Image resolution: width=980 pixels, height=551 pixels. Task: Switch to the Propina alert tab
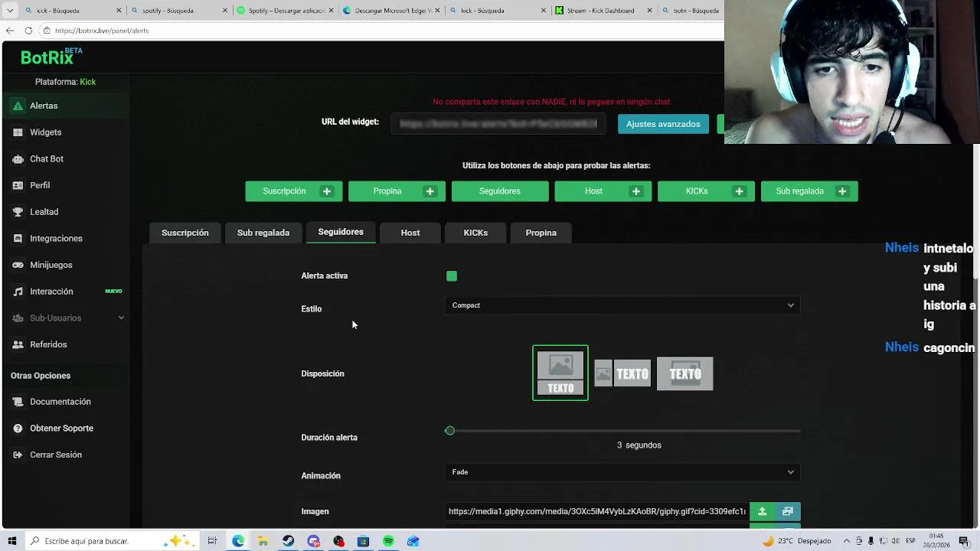[541, 233]
